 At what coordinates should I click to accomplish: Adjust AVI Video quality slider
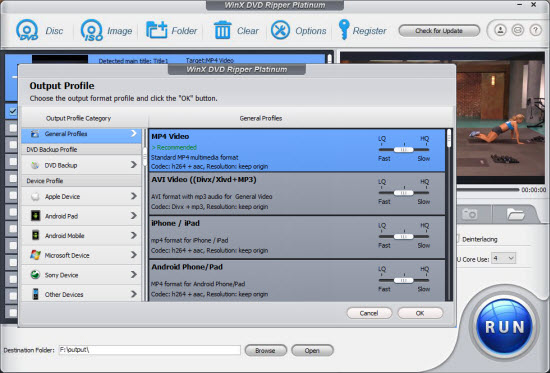coord(404,193)
